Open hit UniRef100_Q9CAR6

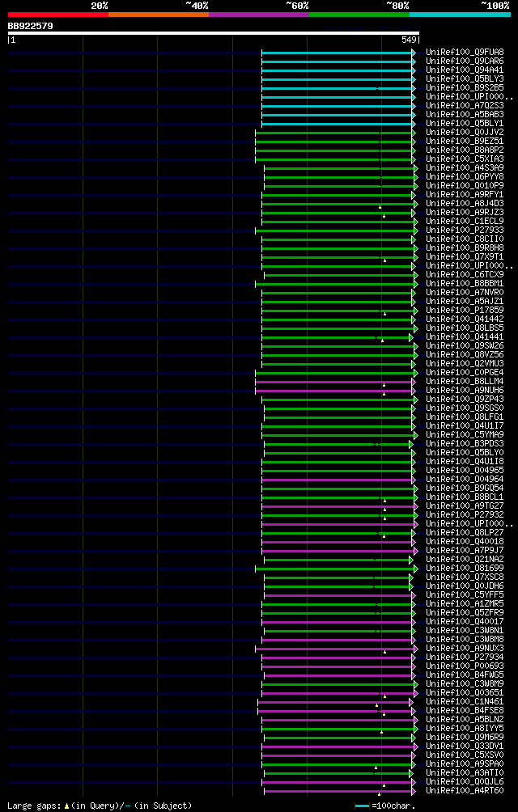(x=465, y=61)
